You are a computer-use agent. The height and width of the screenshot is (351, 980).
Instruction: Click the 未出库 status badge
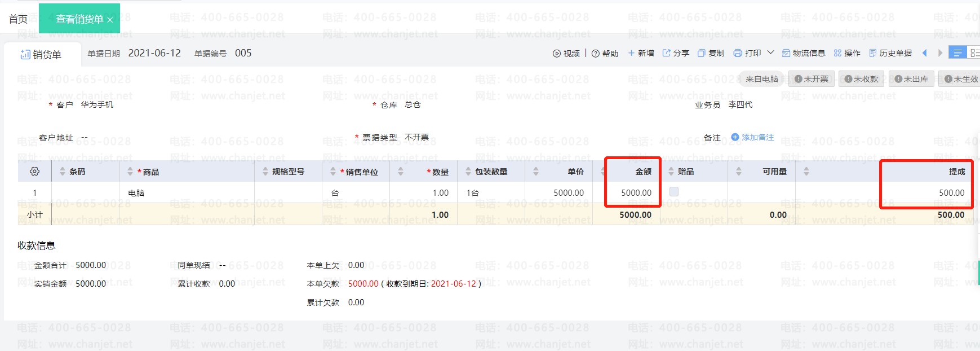pos(912,79)
